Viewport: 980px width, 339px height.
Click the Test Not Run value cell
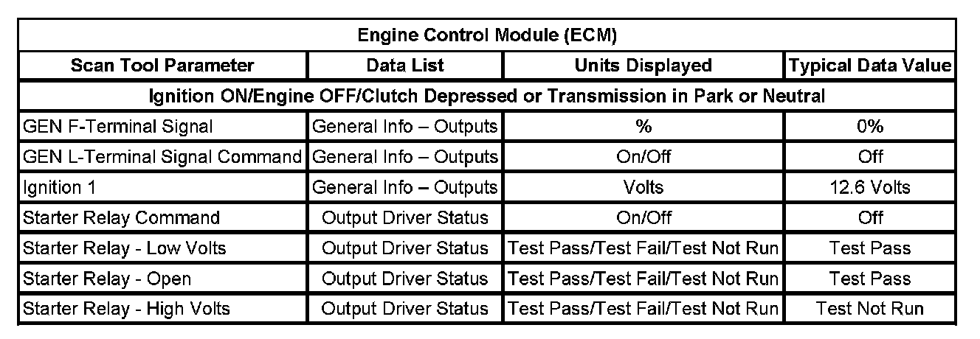click(869, 309)
